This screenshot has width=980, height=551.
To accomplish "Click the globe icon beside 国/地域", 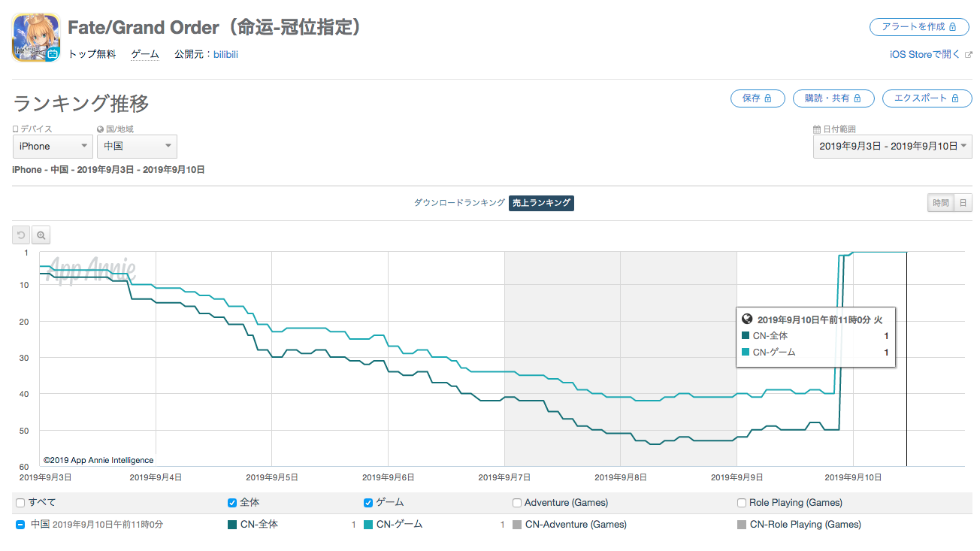I will pos(100,129).
